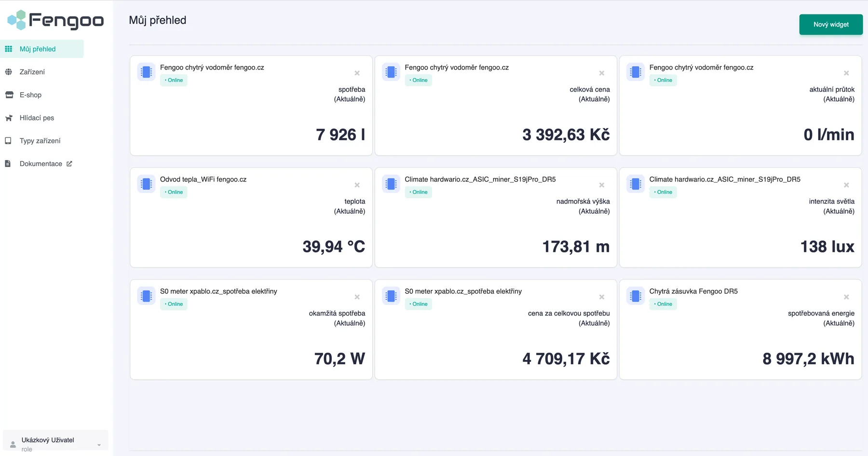The width and height of the screenshot is (868, 456).
Task: Remove the aktuální průtok widget
Action: point(846,73)
